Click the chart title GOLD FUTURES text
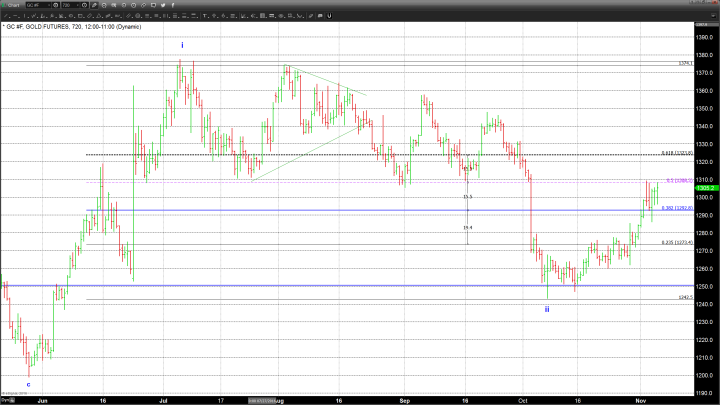 47,27
